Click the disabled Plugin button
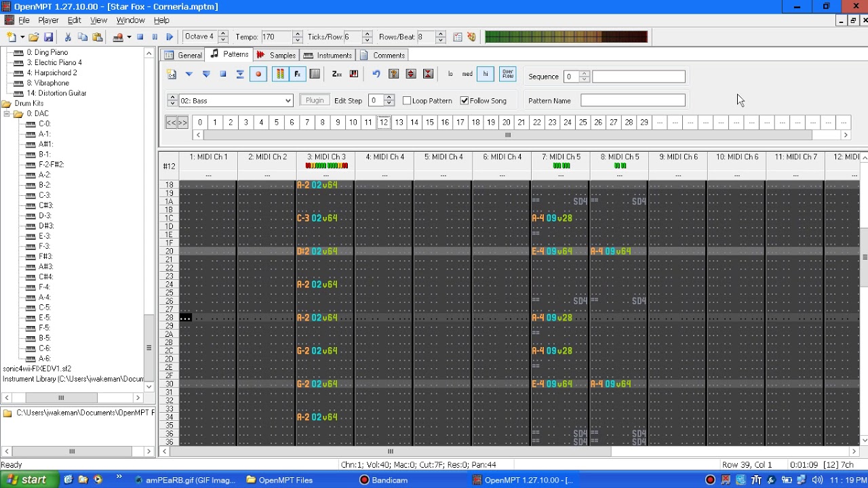 (315, 100)
